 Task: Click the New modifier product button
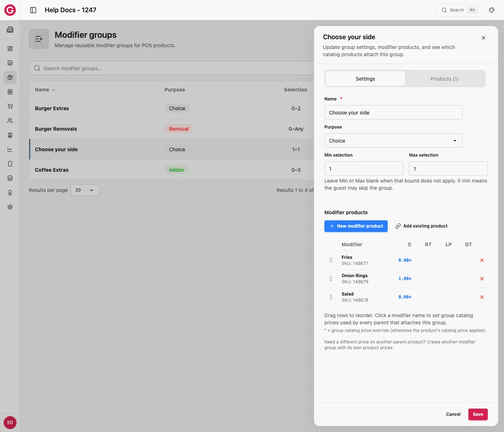[x=356, y=226]
